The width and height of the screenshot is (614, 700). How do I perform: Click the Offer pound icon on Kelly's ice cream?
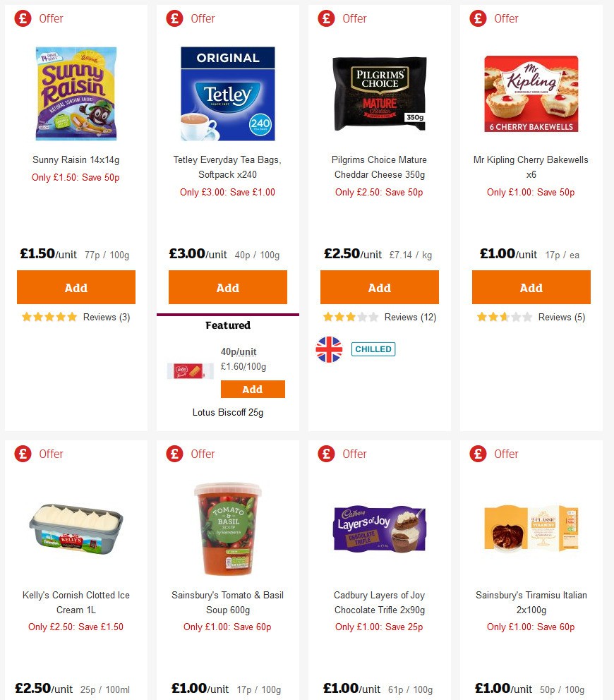click(x=22, y=454)
